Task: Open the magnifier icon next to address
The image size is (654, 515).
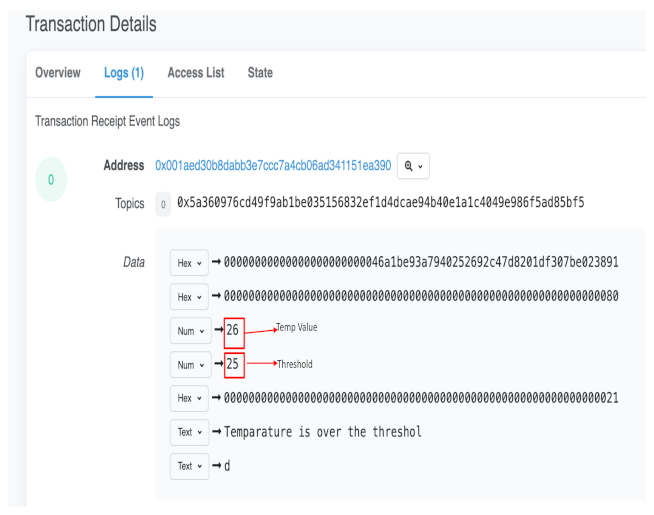Action: [413, 166]
